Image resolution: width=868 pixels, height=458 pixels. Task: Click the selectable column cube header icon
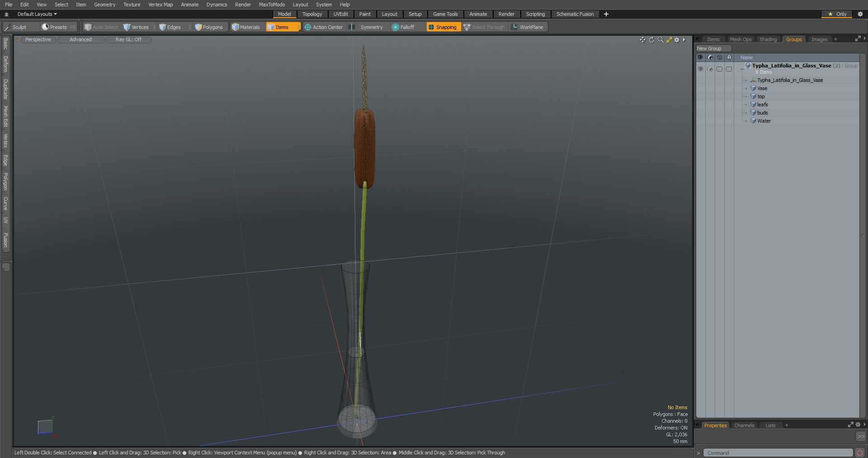click(x=729, y=57)
